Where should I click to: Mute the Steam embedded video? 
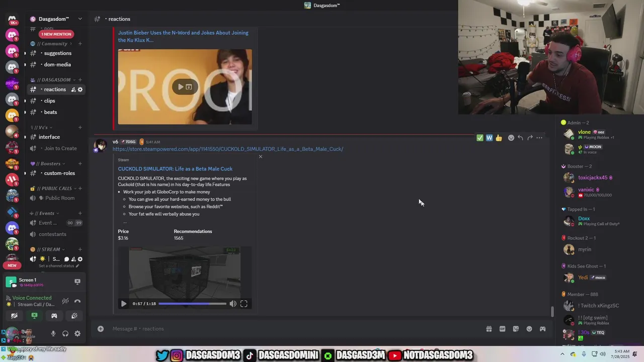pos(233,304)
